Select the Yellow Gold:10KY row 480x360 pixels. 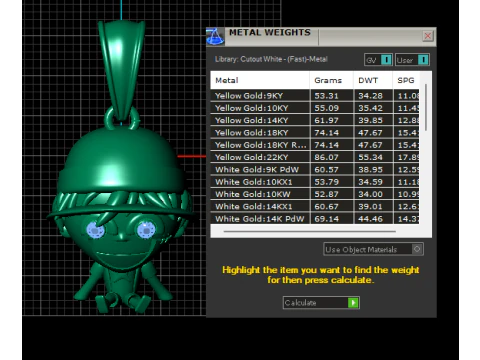coord(315,108)
